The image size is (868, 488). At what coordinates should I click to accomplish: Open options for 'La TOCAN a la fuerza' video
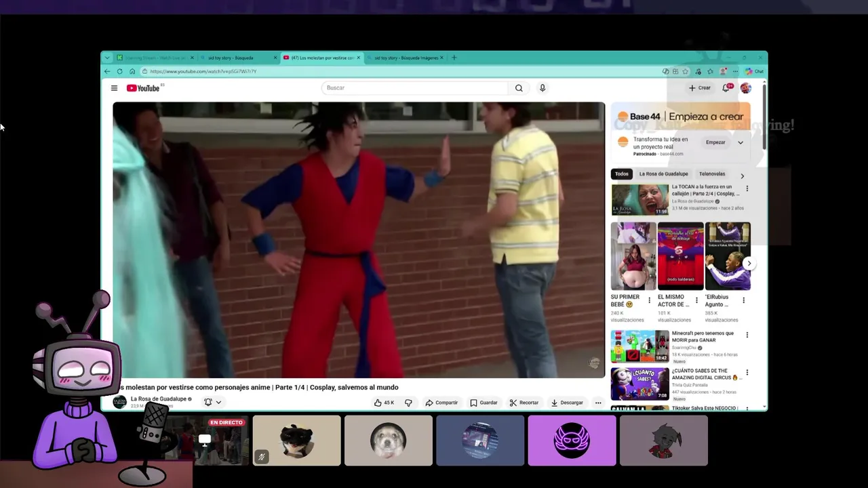click(x=747, y=189)
